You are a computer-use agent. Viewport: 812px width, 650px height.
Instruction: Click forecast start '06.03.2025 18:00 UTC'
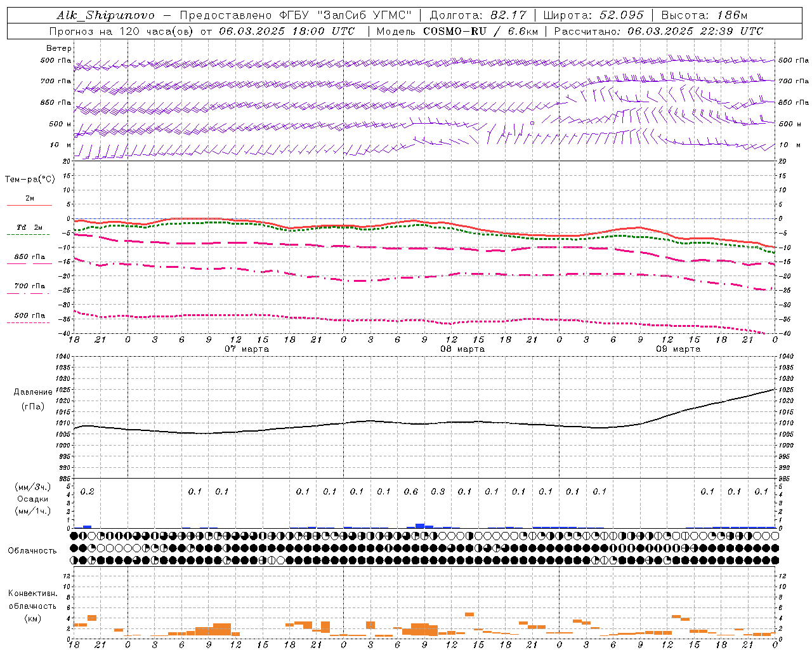[286, 31]
